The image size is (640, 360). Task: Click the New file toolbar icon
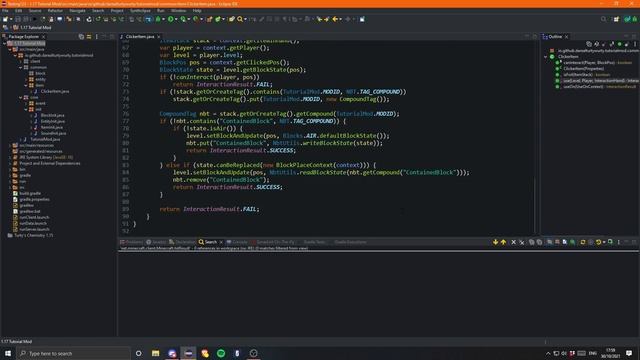coord(5,19)
